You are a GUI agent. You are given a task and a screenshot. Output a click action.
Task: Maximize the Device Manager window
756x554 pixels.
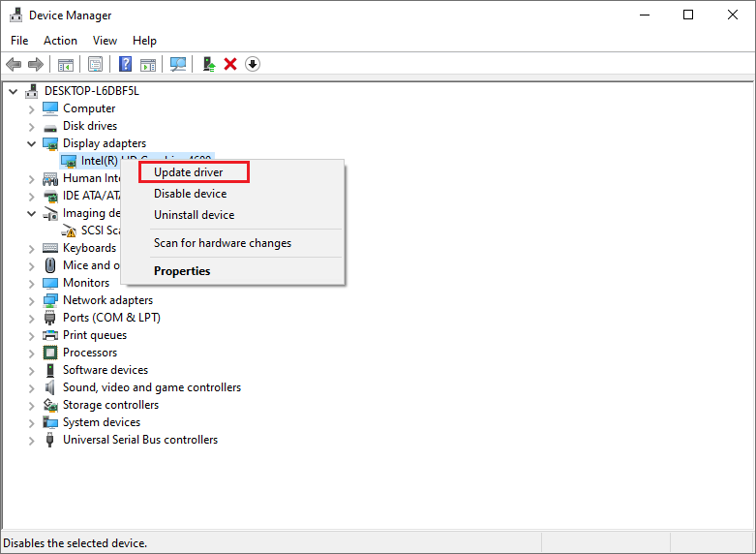688,15
